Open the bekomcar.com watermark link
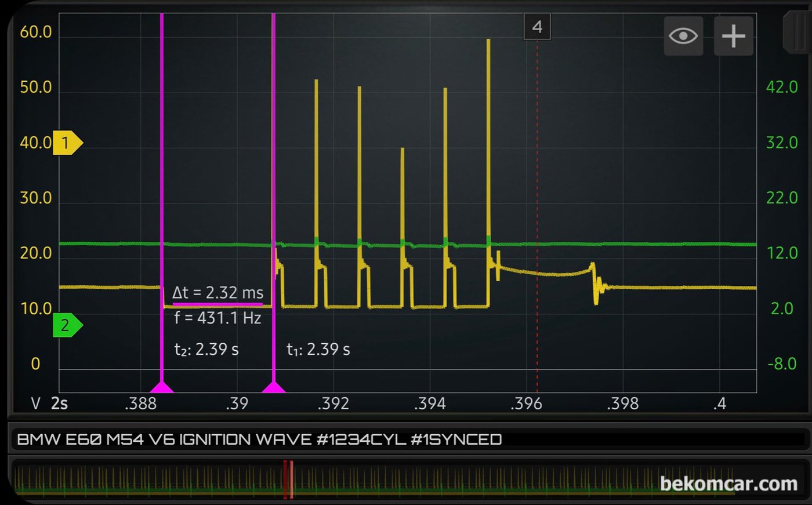The height and width of the screenshot is (505, 812). click(x=728, y=484)
